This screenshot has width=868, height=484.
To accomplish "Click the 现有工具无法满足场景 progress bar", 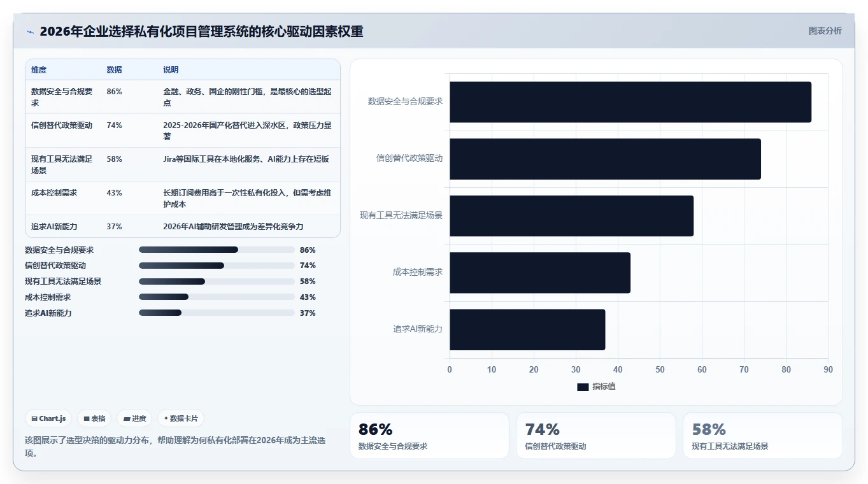I will click(x=217, y=281).
